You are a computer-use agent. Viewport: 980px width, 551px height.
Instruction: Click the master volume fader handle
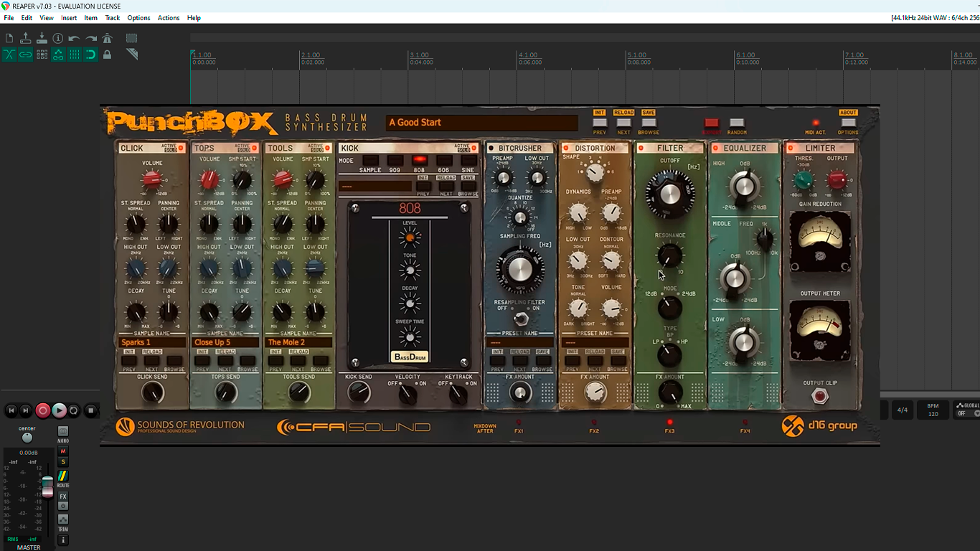(47, 486)
